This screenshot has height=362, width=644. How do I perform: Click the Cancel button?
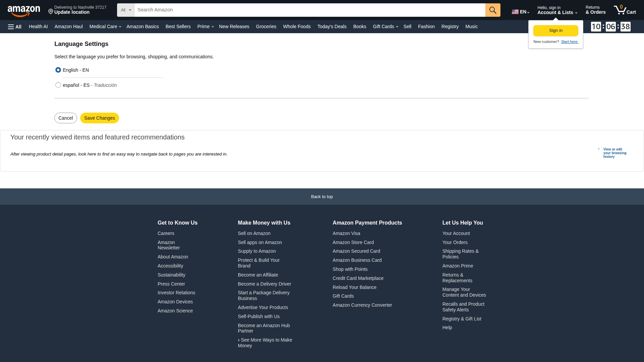66,118
